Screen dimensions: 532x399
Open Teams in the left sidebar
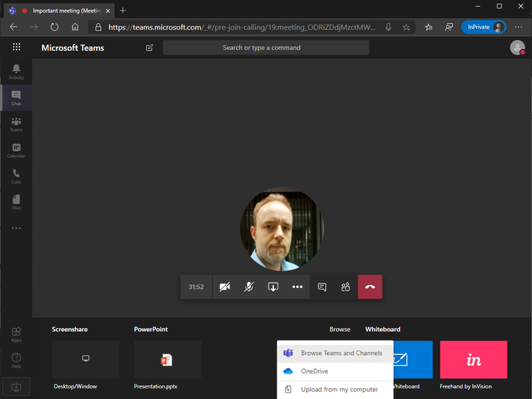click(16, 124)
